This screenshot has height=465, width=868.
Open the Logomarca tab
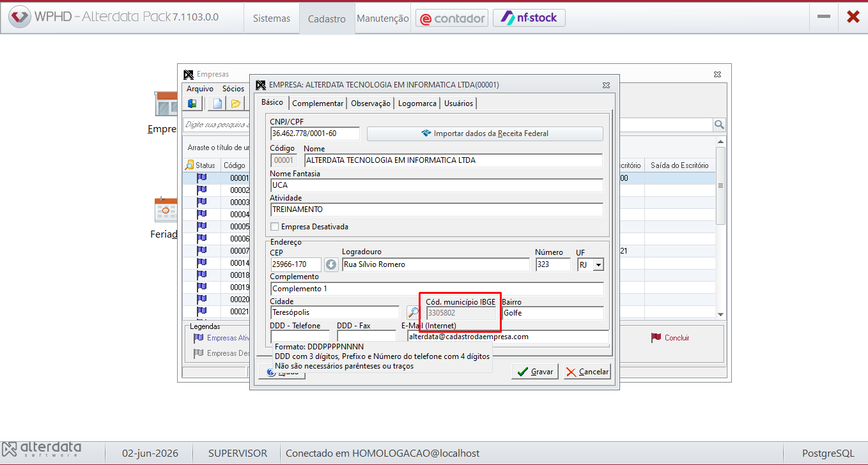[417, 103]
